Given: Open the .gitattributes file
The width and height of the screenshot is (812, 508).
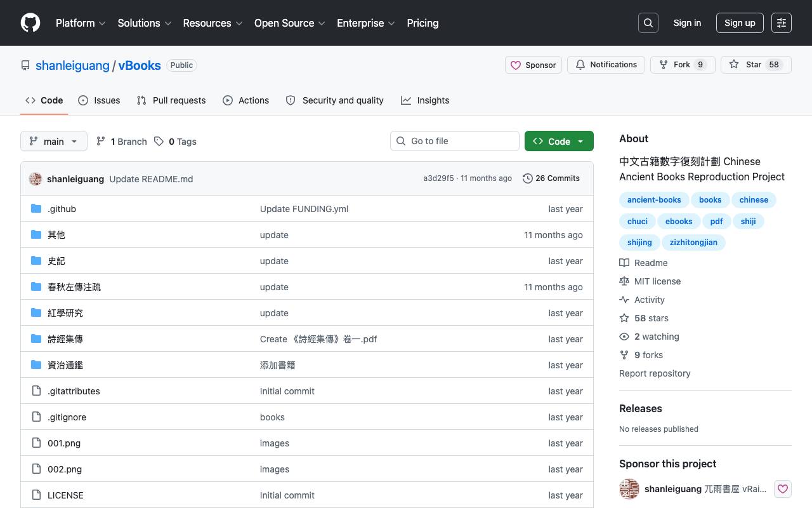Looking at the screenshot, I should (x=74, y=391).
